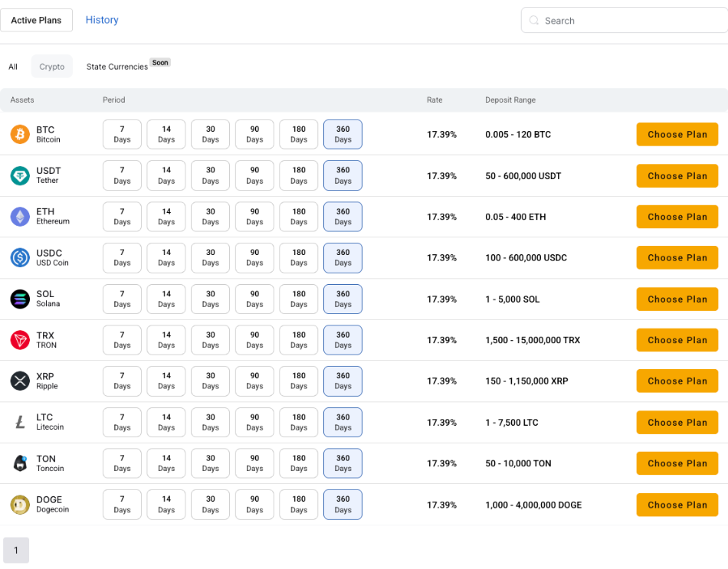Click the 17.39% rate in the SOL row

click(x=441, y=299)
